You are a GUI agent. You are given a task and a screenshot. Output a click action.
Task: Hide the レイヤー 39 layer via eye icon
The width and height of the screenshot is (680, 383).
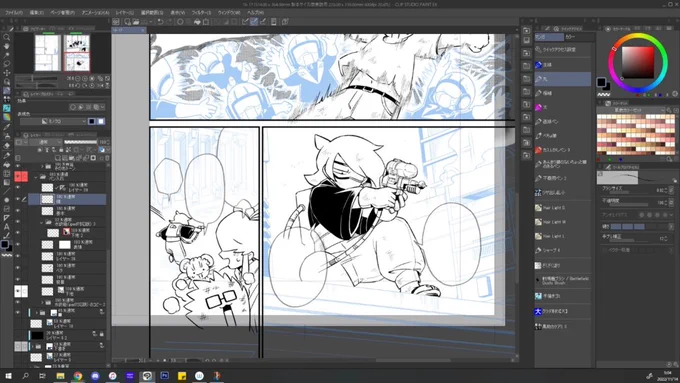tap(18, 187)
